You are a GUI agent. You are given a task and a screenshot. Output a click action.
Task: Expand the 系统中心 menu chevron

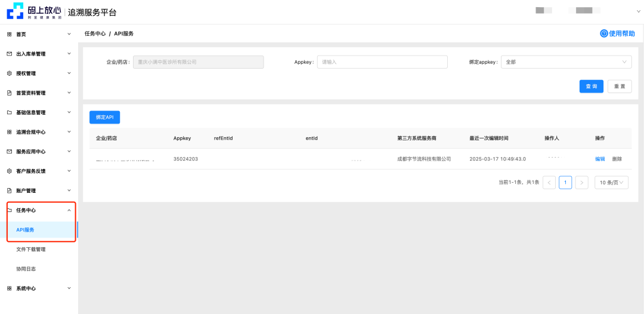(69, 288)
